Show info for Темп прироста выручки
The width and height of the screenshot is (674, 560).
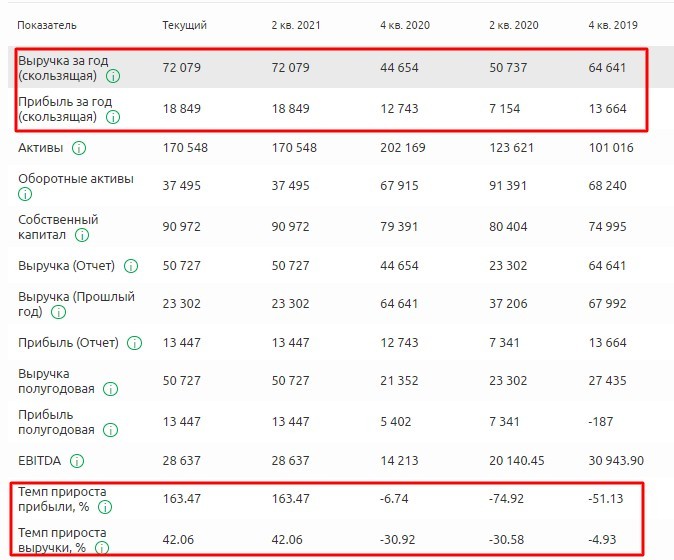click(x=102, y=547)
